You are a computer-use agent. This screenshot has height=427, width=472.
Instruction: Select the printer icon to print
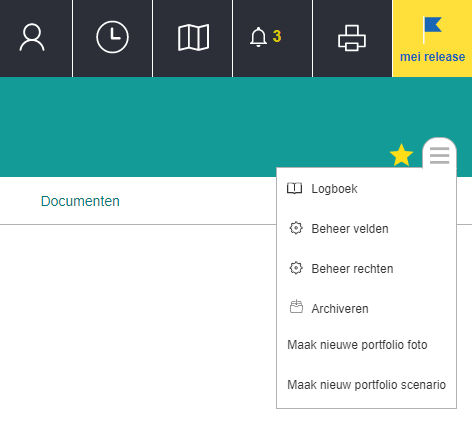coord(352,38)
